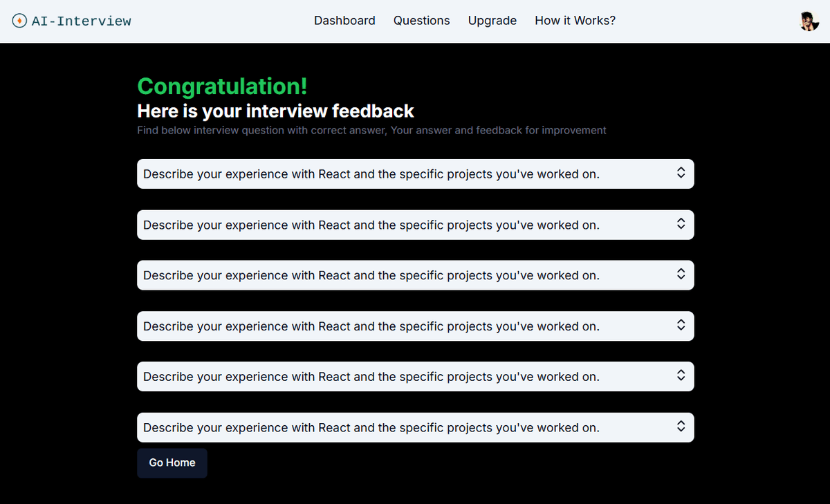The image size is (830, 504).
Task: Toggle the sixth question's chevron icon
Action: coord(681,427)
